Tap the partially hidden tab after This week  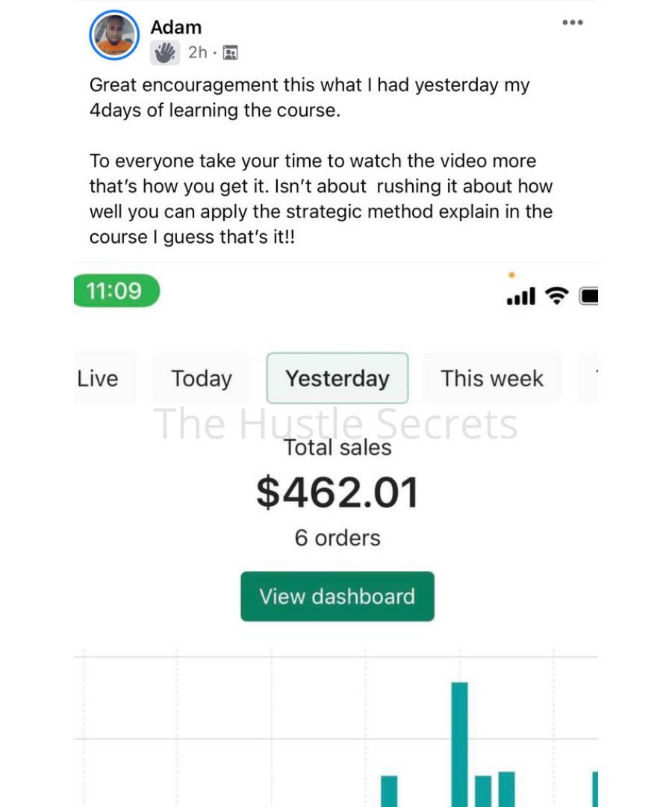[588, 378]
